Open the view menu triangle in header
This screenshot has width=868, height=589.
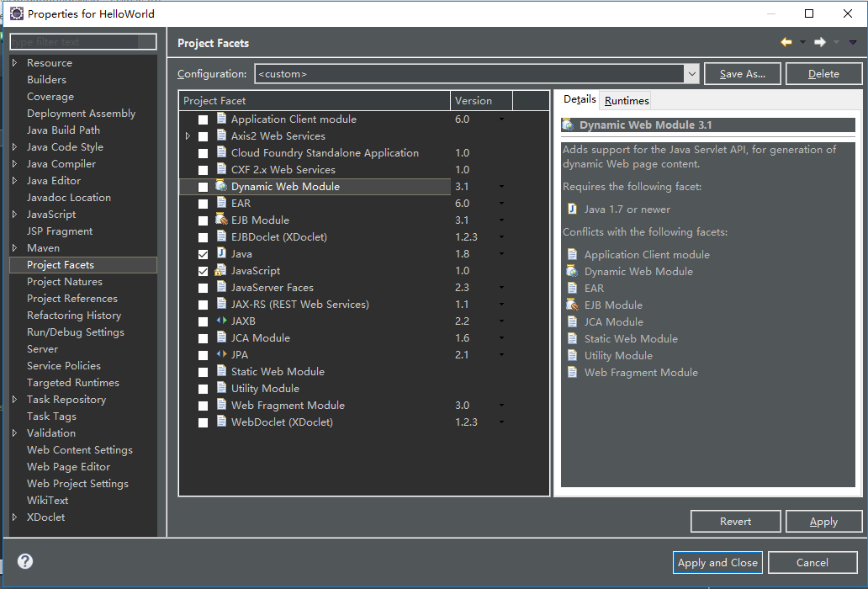853,42
